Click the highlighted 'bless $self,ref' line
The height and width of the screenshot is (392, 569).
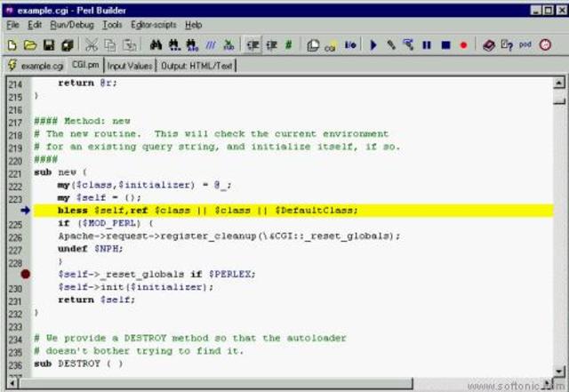293,211
